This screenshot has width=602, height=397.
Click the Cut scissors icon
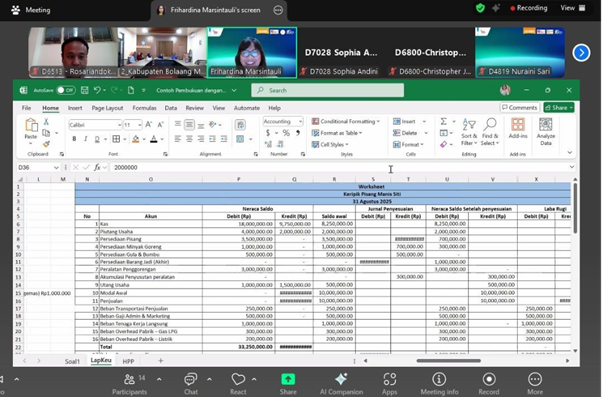point(46,122)
